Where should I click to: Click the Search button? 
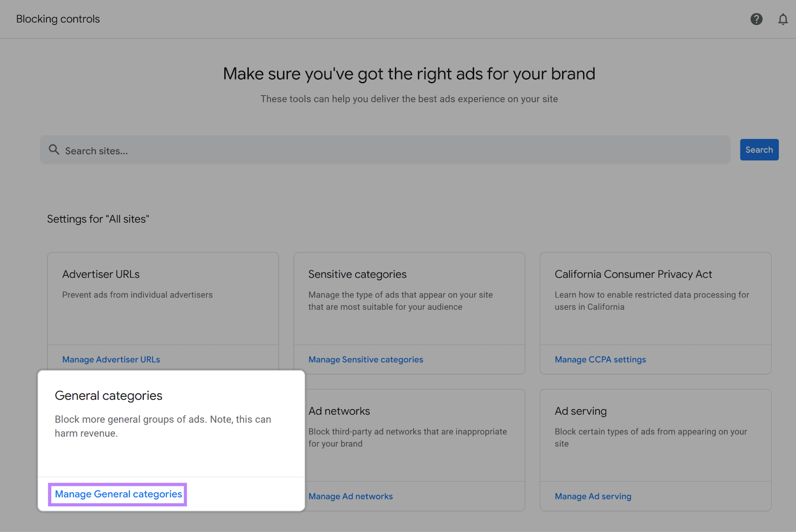(759, 150)
